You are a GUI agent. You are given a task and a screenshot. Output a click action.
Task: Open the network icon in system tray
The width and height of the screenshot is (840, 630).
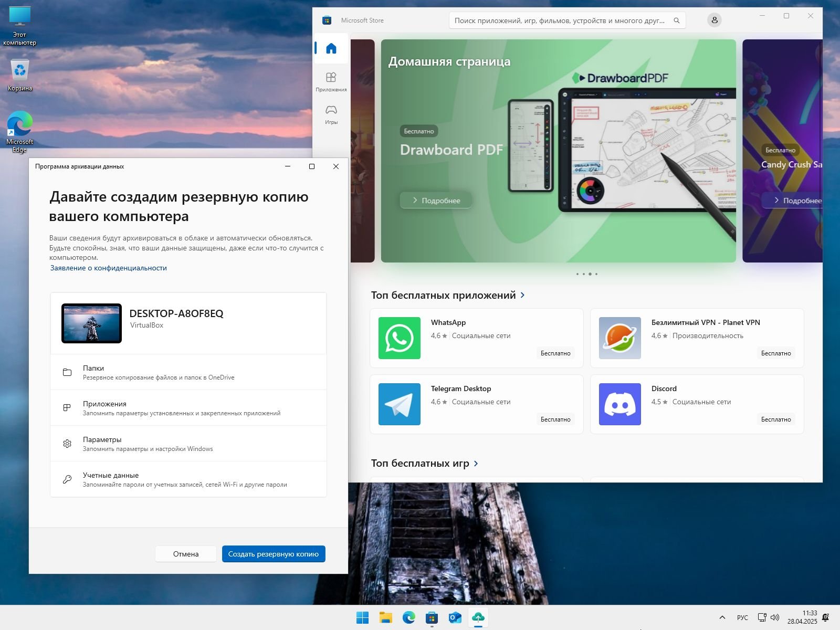point(762,618)
